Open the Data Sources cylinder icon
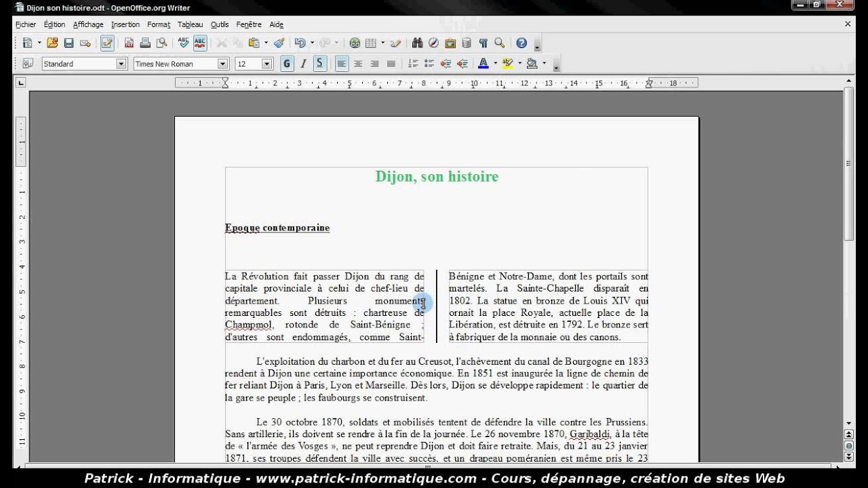The image size is (868, 488). pos(467,43)
